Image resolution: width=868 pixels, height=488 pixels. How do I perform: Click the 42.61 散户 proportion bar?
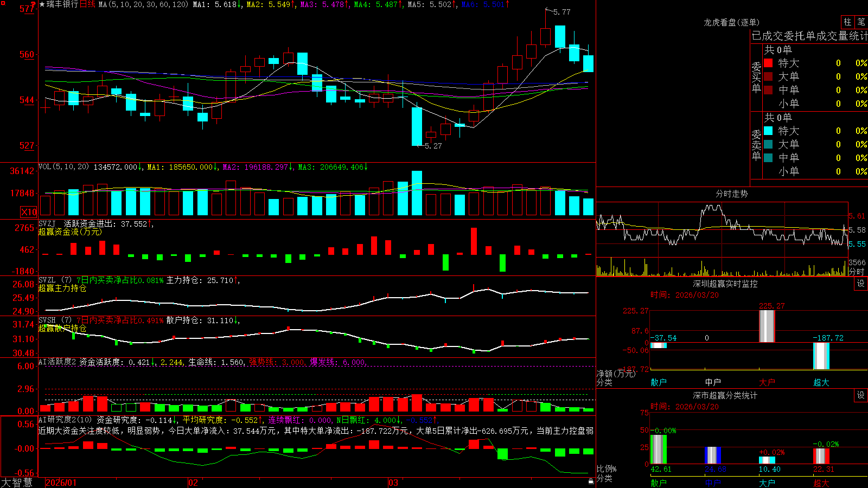(x=659, y=449)
